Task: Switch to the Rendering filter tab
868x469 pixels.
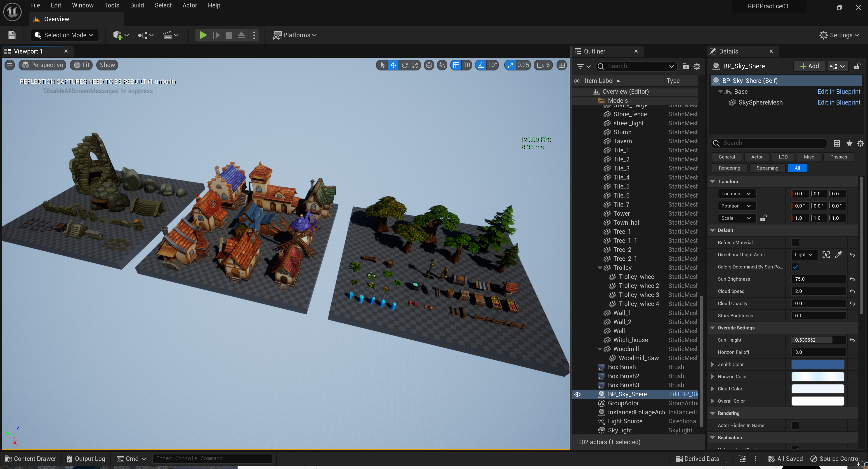Action: (x=729, y=168)
